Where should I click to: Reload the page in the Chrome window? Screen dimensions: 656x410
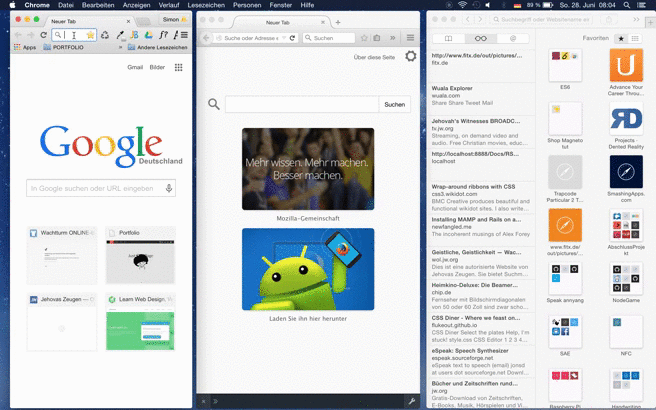click(43, 35)
